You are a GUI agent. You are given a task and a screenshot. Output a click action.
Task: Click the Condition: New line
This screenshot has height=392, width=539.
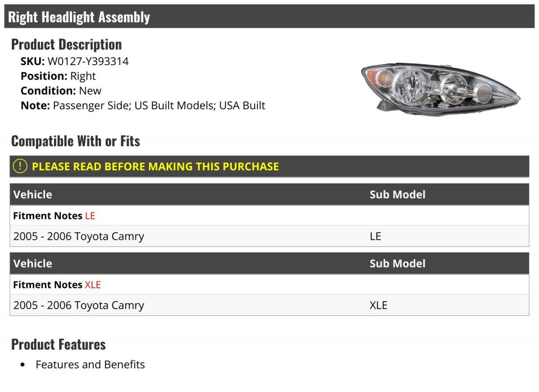pos(61,91)
